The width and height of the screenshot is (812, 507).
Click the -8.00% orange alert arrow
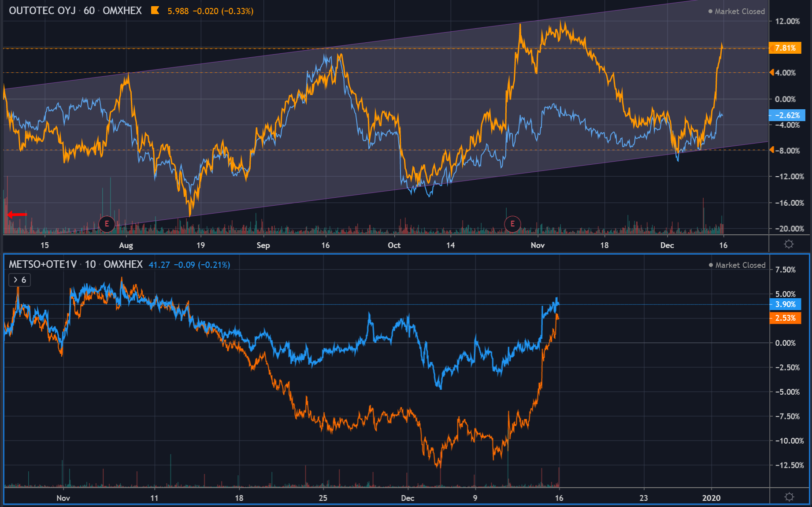[772, 150]
